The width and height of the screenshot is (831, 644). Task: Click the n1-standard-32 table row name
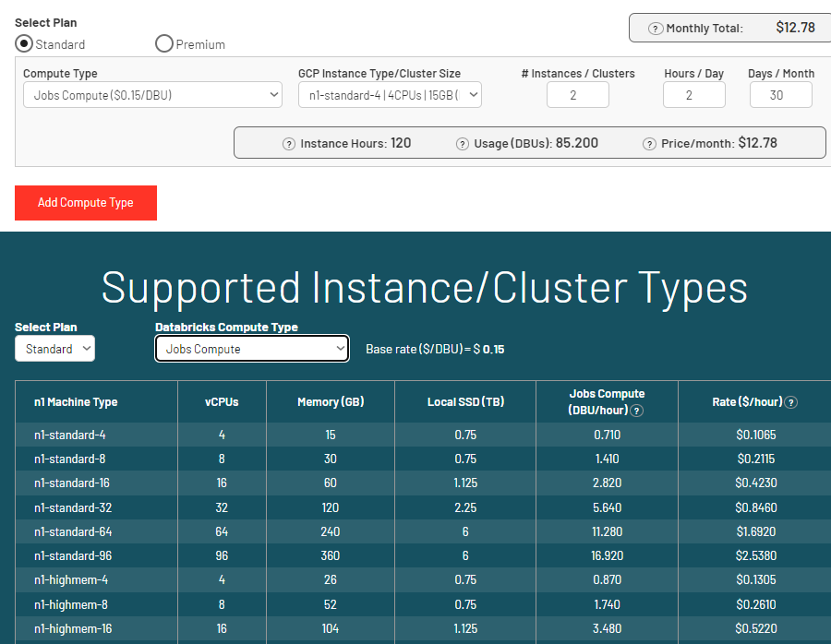(x=73, y=507)
